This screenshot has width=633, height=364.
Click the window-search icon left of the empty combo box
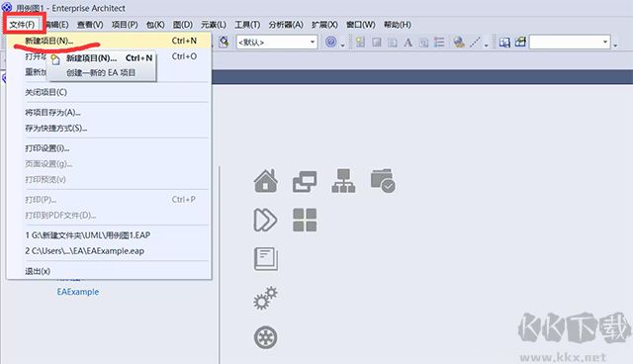tap(504, 42)
